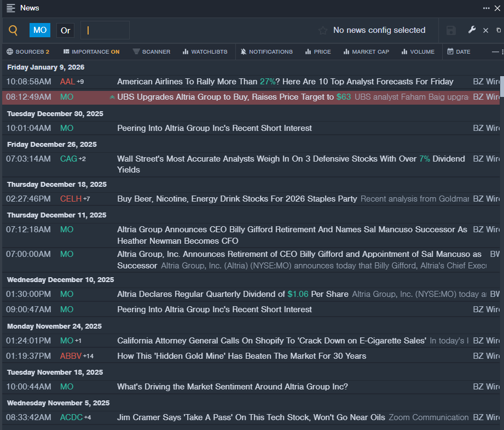
Task: Open the Scanner filter tab
Action: (152, 52)
